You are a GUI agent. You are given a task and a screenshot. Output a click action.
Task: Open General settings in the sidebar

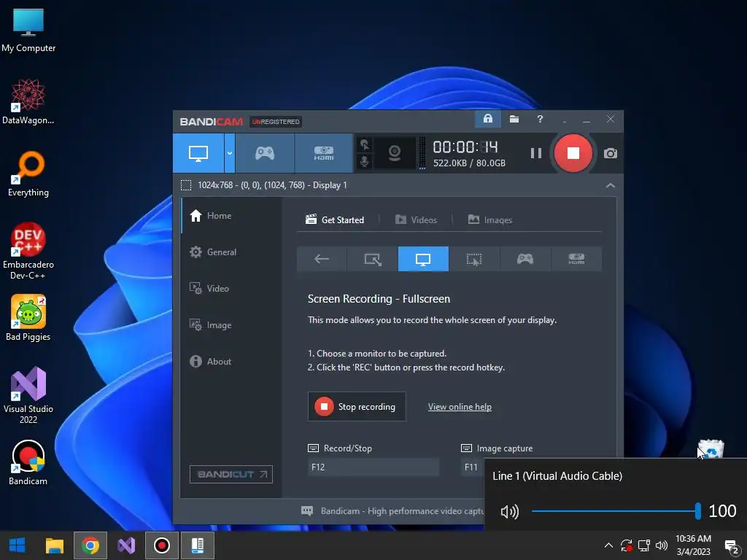(231, 252)
